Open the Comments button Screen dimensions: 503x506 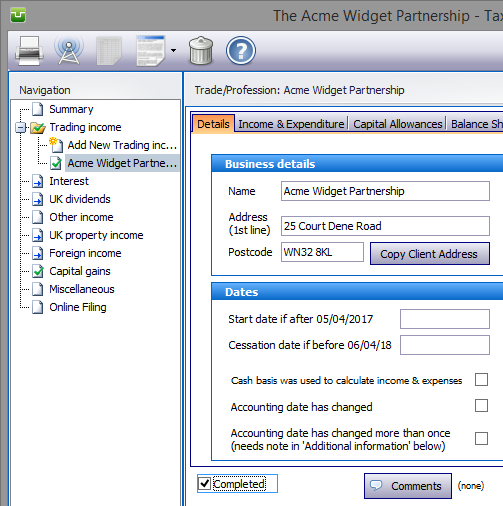[x=408, y=486]
